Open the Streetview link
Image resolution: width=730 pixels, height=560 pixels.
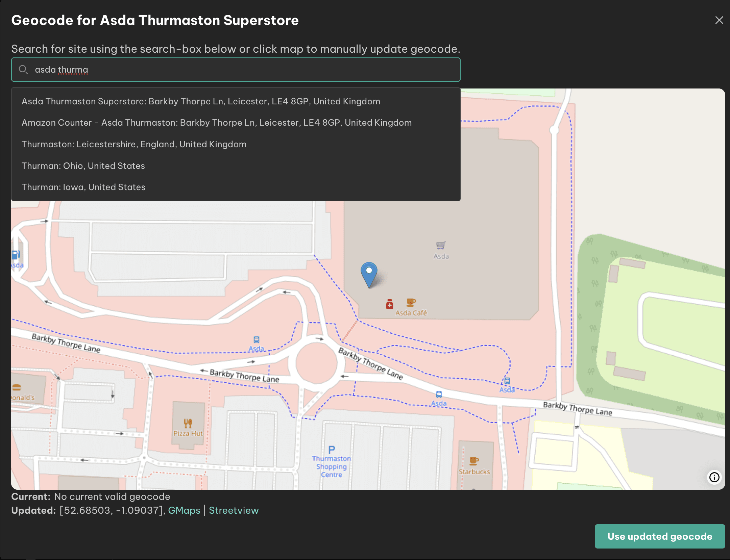[x=234, y=510]
